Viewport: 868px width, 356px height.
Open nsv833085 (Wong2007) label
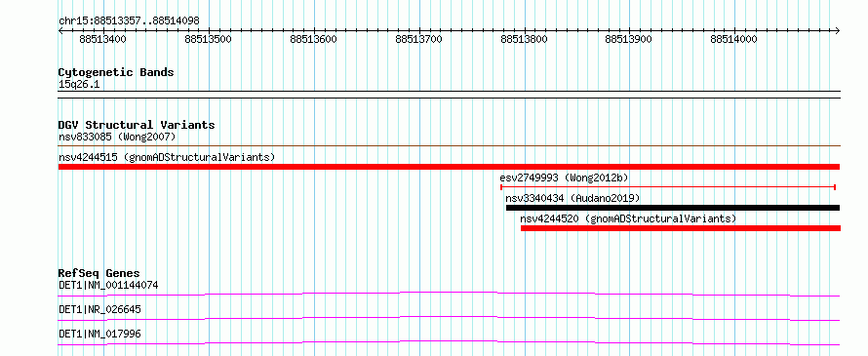click(x=117, y=137)
